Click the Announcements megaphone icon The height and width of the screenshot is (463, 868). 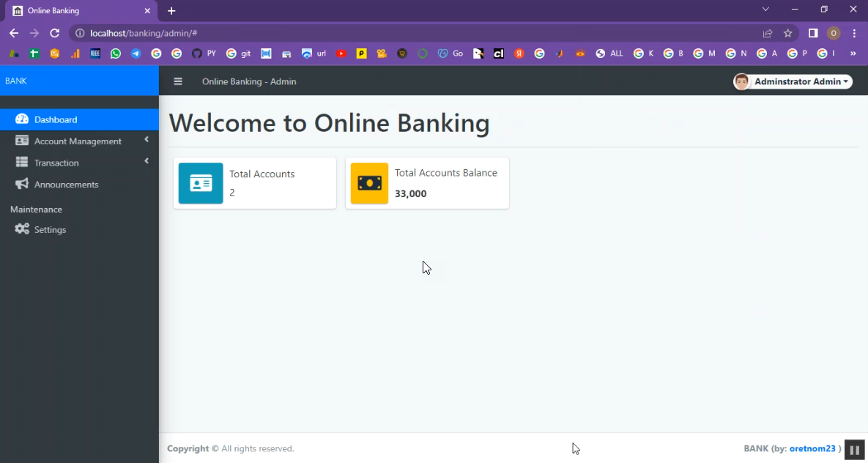21,184
